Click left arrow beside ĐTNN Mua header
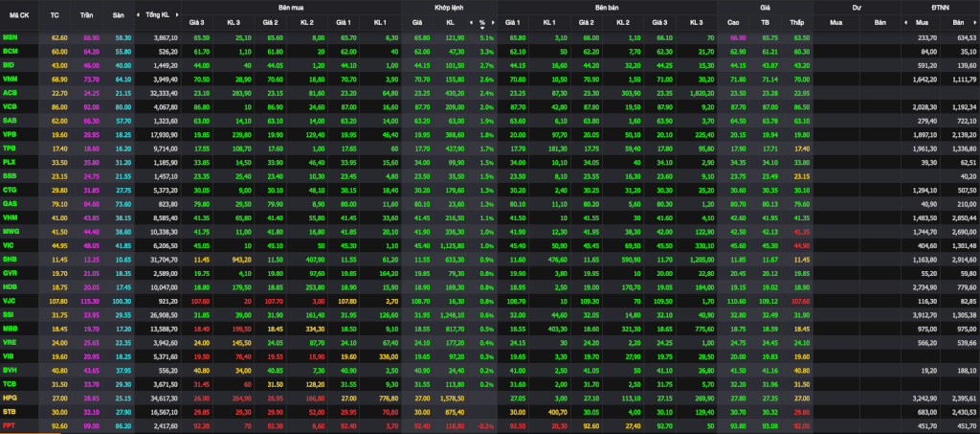This screenshot has height=434, width=980. 905,22
